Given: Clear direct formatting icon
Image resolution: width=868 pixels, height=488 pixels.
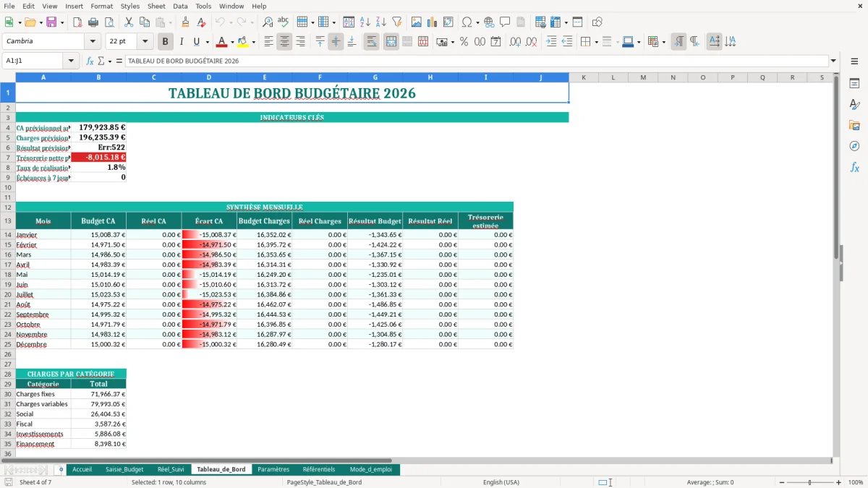Looking at the screenshot, I should pyautogui.click(x=202, y=22).
